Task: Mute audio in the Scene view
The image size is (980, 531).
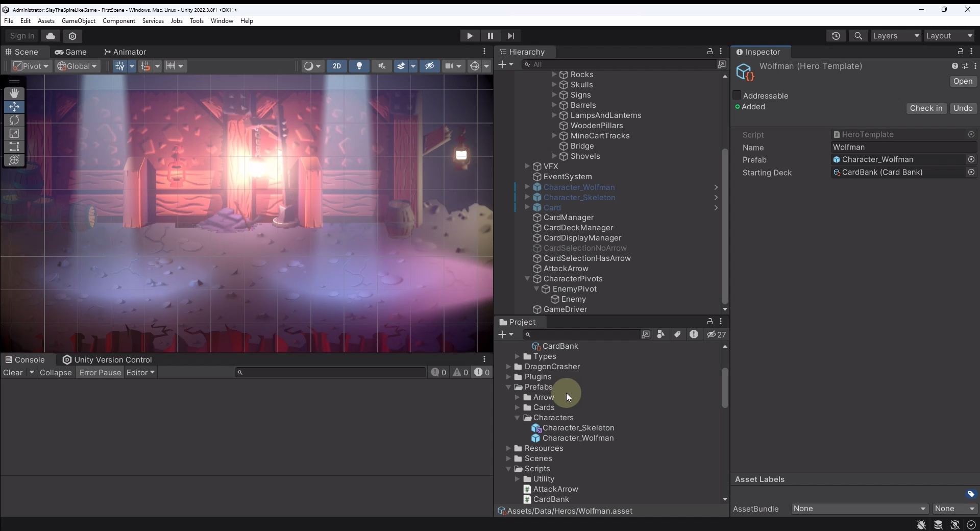Action: point(382,66)
